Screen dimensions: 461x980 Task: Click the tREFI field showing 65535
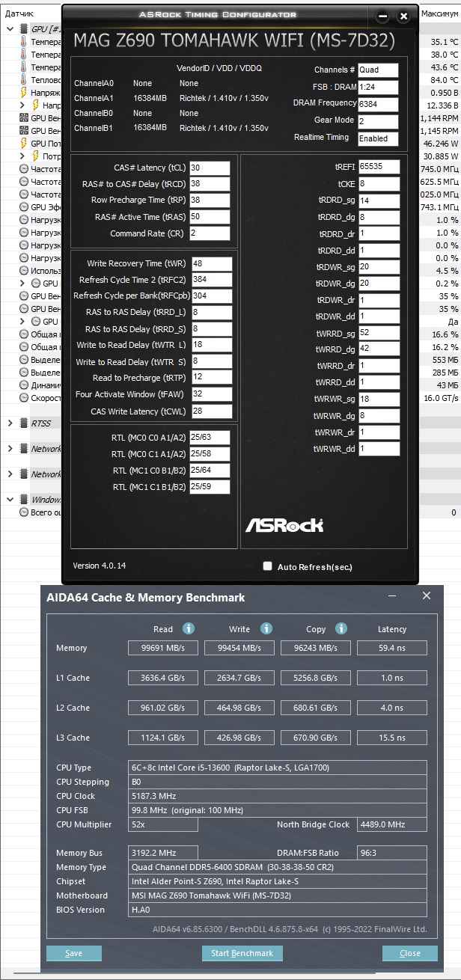point(379,167)
